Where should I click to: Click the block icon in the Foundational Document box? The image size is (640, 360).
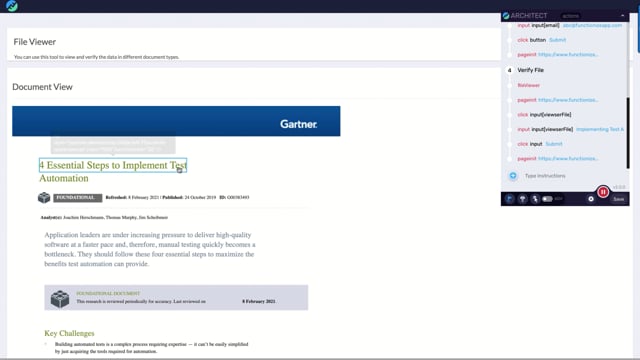(60, 299)
